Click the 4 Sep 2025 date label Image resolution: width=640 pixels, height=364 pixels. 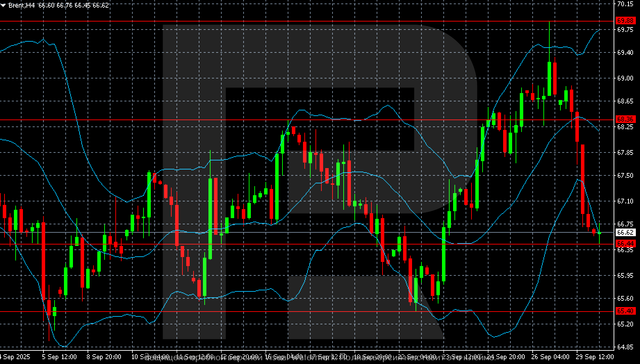pos(15,357)
